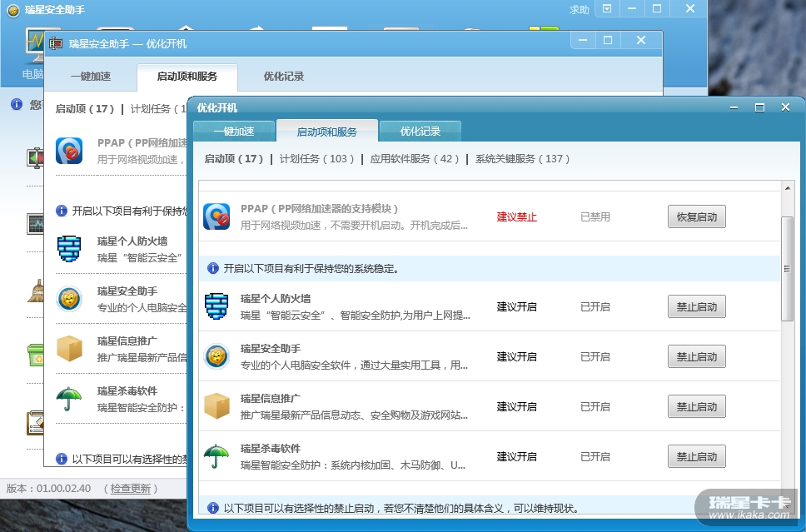Maximize the front 优化开机 window
The width and height of the screenshot is (806, 532).
(x=759, y=107)
